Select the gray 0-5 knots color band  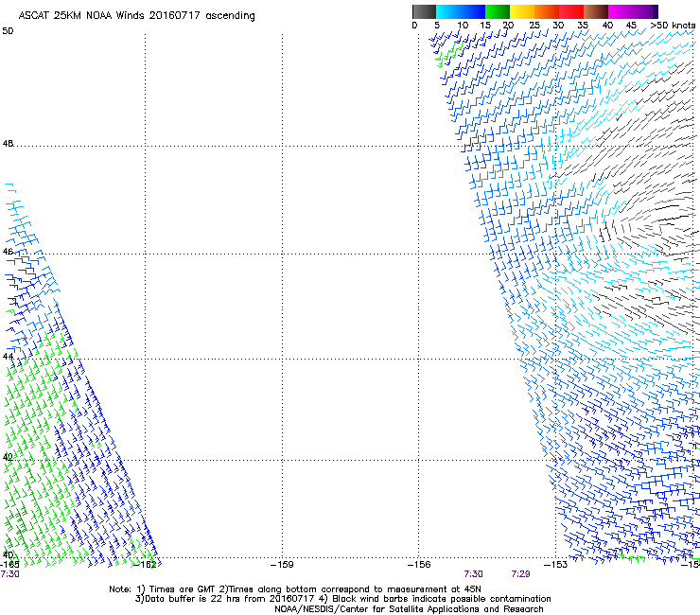424,11
